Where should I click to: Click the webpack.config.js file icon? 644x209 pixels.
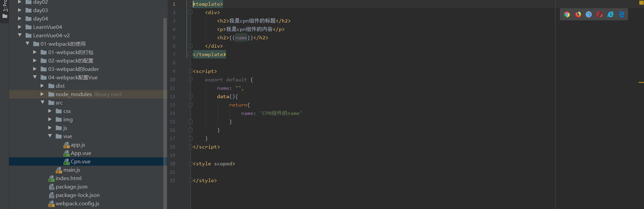[51, 204]
